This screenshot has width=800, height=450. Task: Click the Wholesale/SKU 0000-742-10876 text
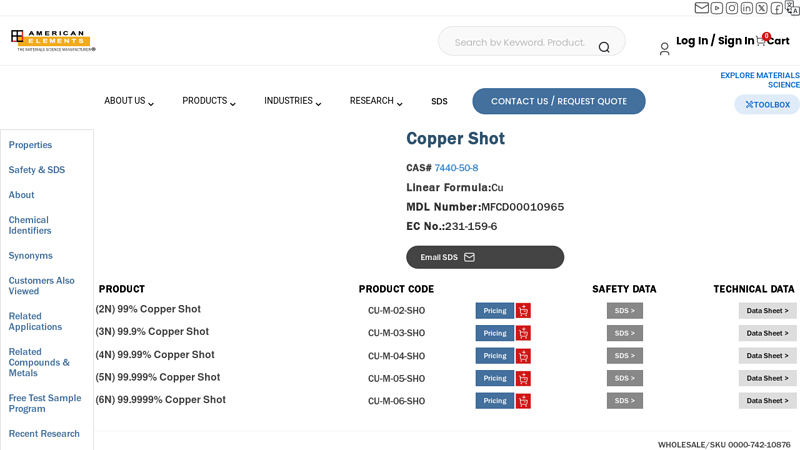click(724, 445)
